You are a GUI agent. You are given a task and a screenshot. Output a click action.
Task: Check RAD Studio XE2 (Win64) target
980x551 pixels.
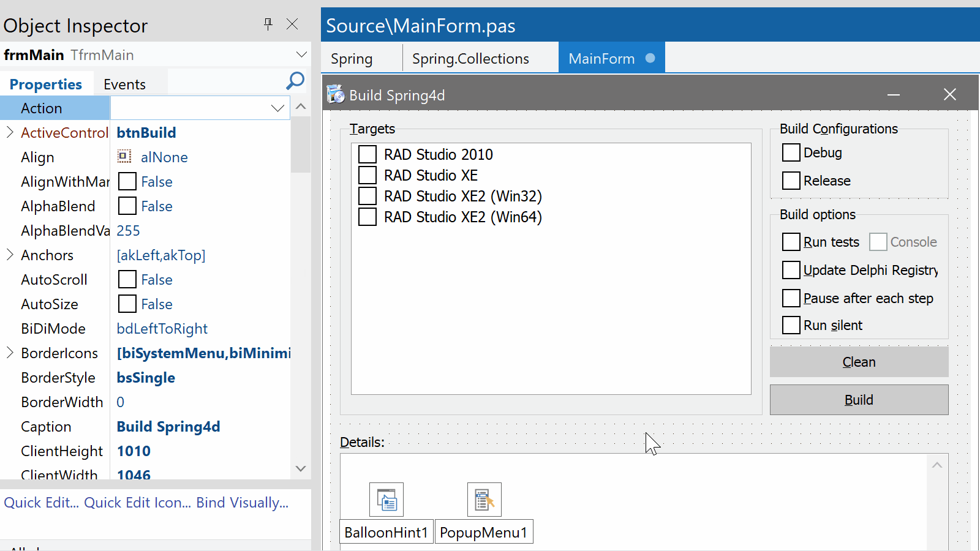pyautogui.click(x=367, y=217)
